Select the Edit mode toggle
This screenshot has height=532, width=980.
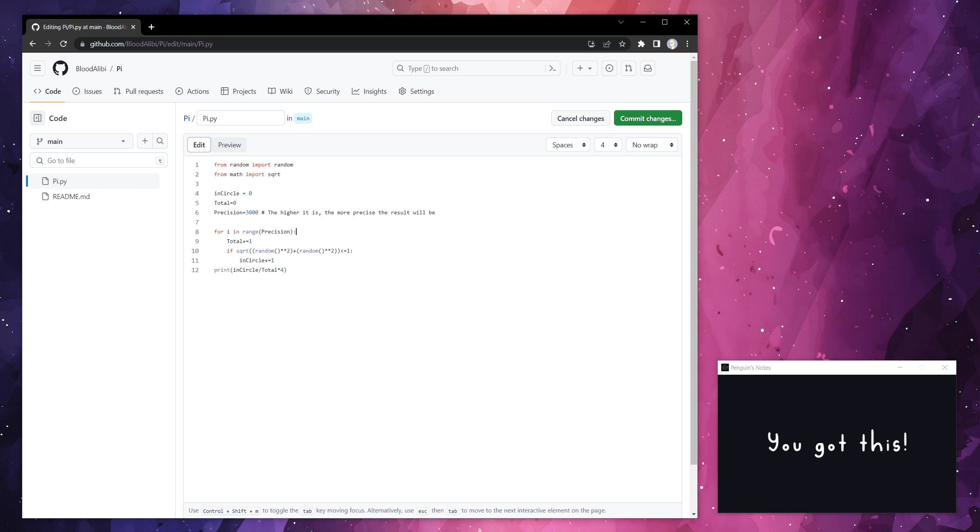pos(199,145)
